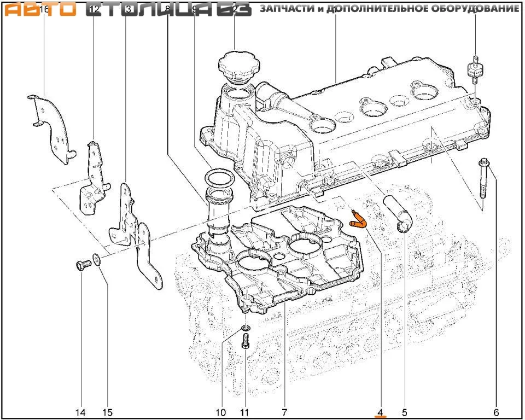The image size is (525, 420).
Task: Click the short hex bolt at left
Action: tap(81, 266)
